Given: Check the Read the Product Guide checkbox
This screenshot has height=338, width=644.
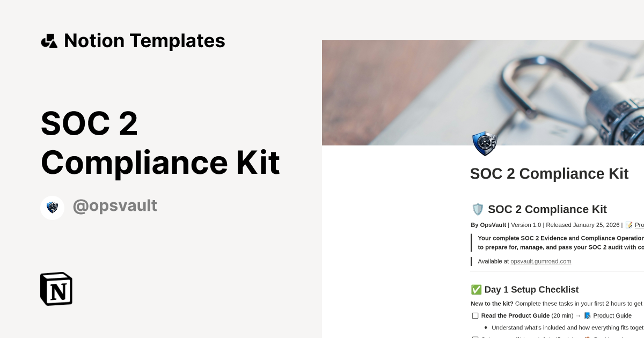Looking at the screenshot, I should coord(475,316).
